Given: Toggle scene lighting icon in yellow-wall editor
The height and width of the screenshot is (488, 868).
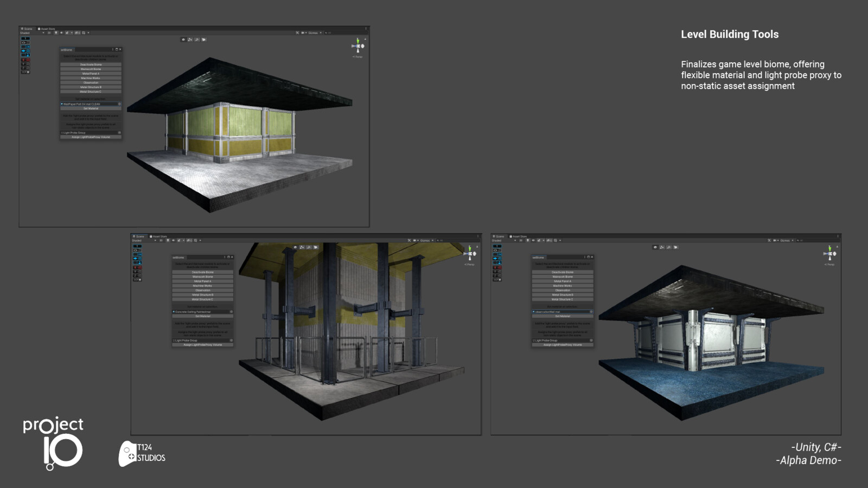Looking at the screenshot, I should tap(56, 33).
